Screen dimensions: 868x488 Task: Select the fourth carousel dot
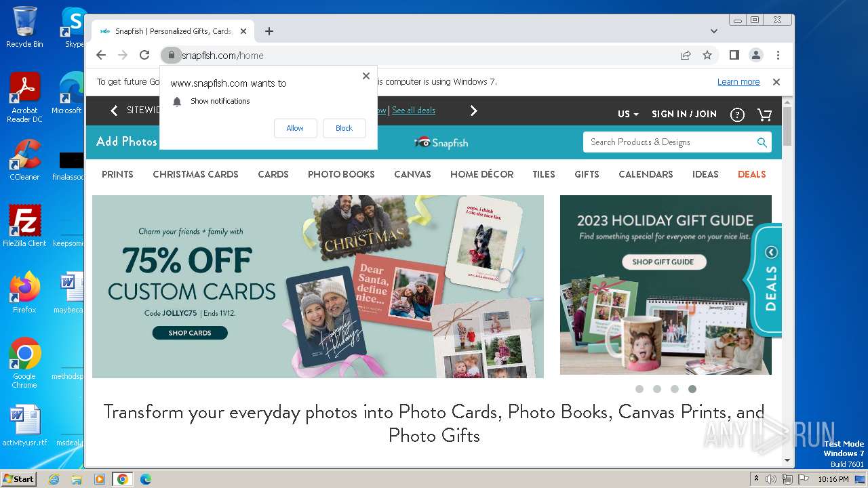(x=692, y=389)
